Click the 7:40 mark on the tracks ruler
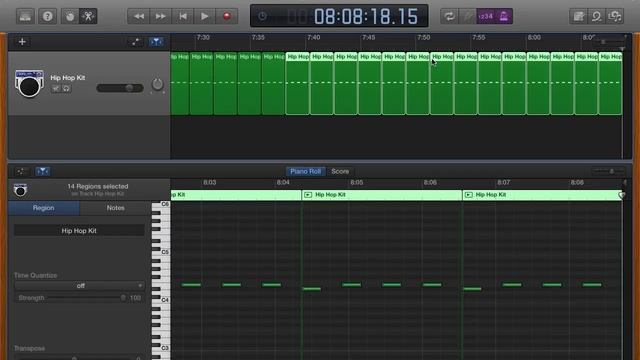Screen dimensions: 640x360 tap(313, 38)
